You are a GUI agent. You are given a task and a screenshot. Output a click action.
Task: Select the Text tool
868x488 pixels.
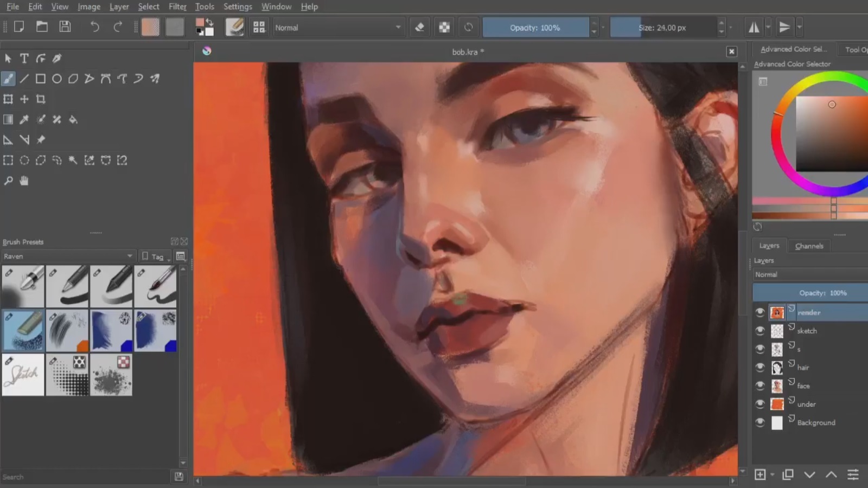coord(24,58)
